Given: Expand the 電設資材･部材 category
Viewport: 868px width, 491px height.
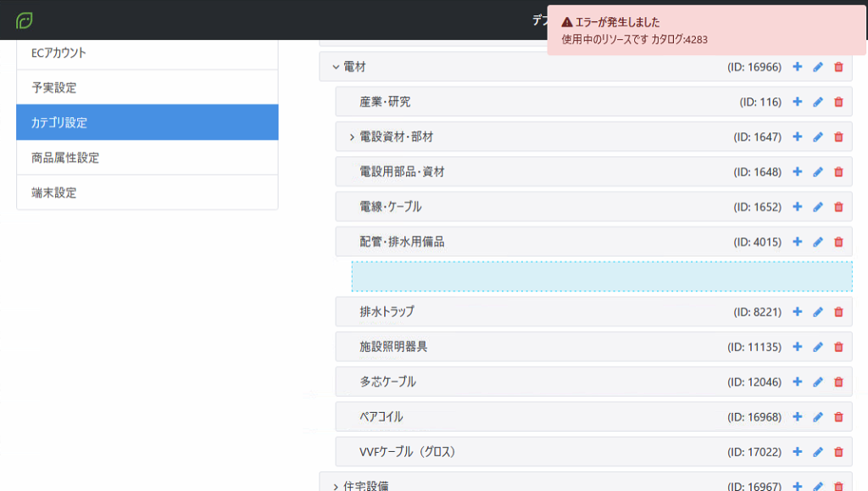Looking at the screenshot, I should 352,137.
